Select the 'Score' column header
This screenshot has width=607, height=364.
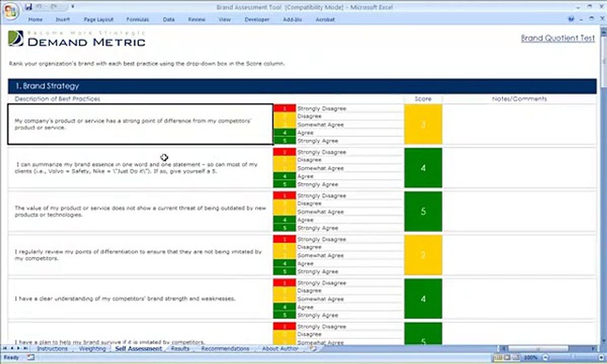coord(423,99)
